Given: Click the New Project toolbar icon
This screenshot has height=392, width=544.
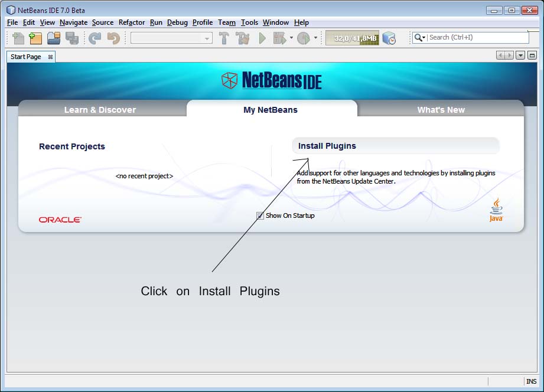Looking at the screenshot, I should point(35,38).
